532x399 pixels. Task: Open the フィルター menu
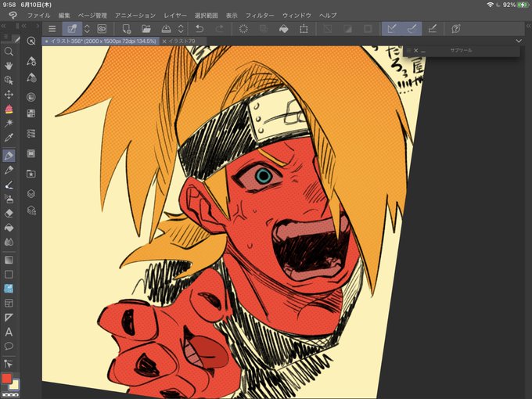260,16
